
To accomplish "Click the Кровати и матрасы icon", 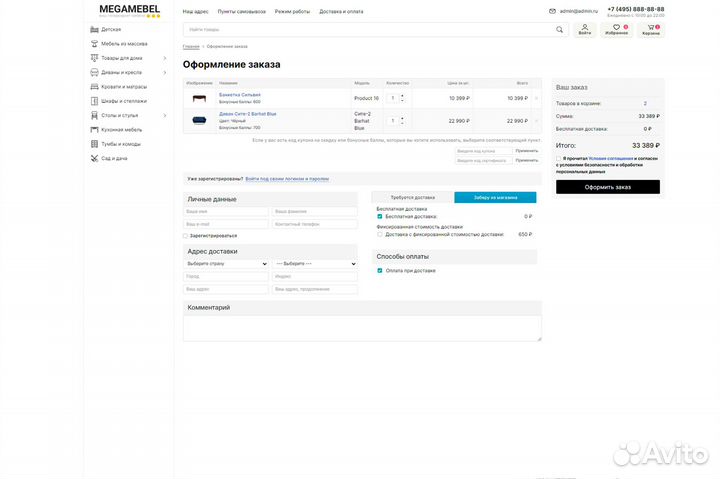I will coord(94,87).
